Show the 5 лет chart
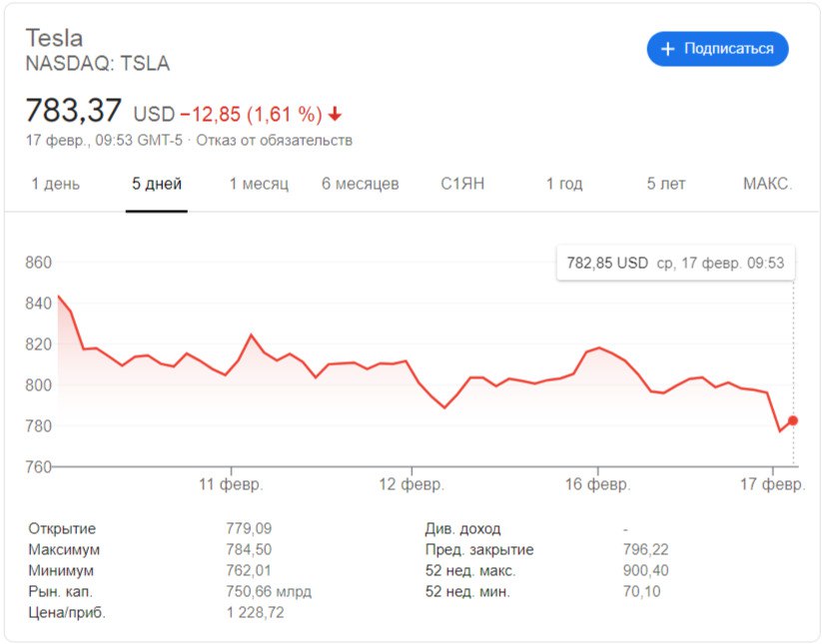 click(666, 184)
